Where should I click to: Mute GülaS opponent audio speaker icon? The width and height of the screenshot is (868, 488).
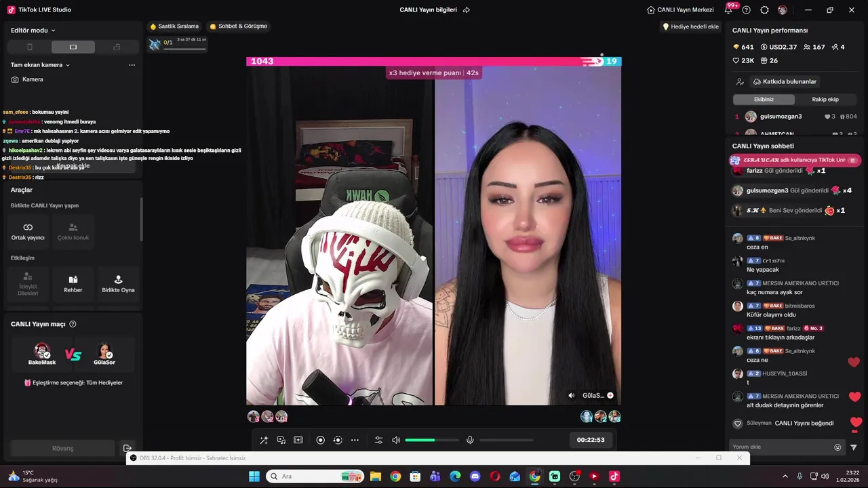pyautogui.click(x=571, y=396)
